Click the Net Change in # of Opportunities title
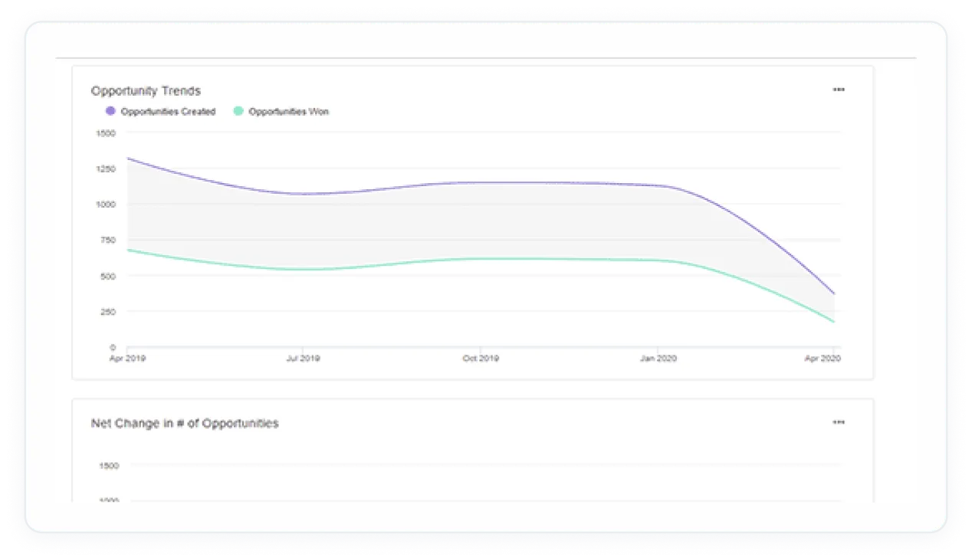 185,424
